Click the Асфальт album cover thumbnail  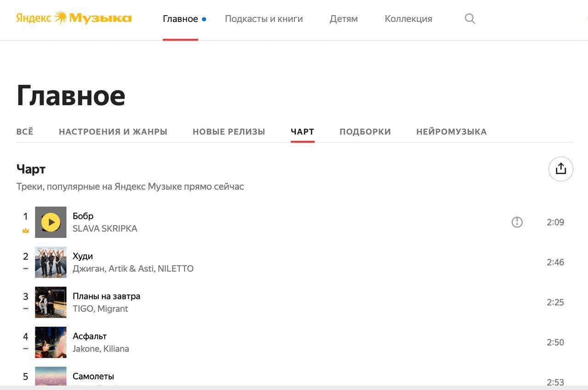(x=51, y=342)
